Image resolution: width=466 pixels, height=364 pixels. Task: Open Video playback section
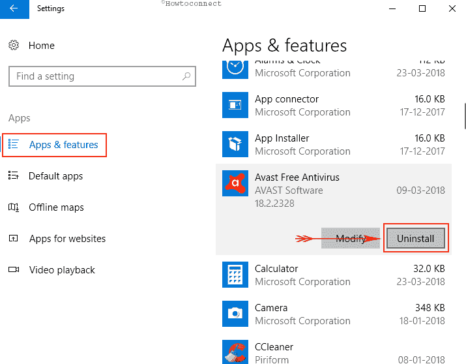click(62, 270)
